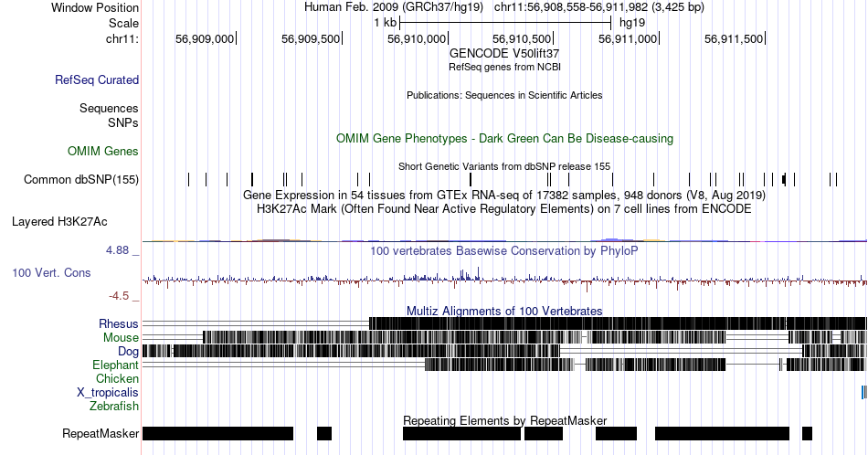868x455 pixels.
Task: Click the 'RefSeq genes from NCBI' title
Action: point(504,67)
